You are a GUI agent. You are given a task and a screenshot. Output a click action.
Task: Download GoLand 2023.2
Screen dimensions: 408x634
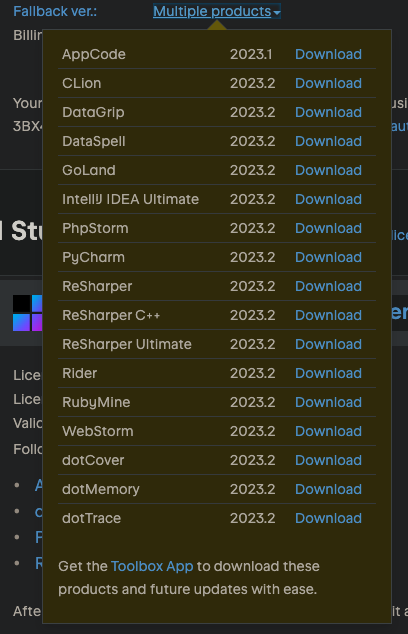tap(328, 170)
